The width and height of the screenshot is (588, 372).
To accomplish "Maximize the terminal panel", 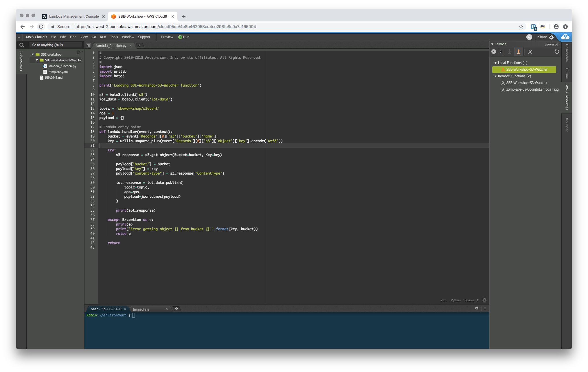I will 476,309.
